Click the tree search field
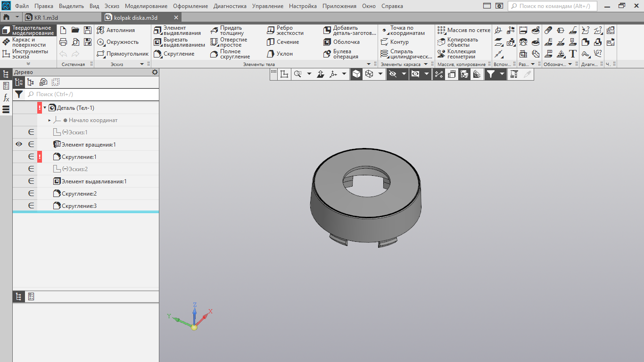Viewport: 644px width, 362px height. coord(92,94)
